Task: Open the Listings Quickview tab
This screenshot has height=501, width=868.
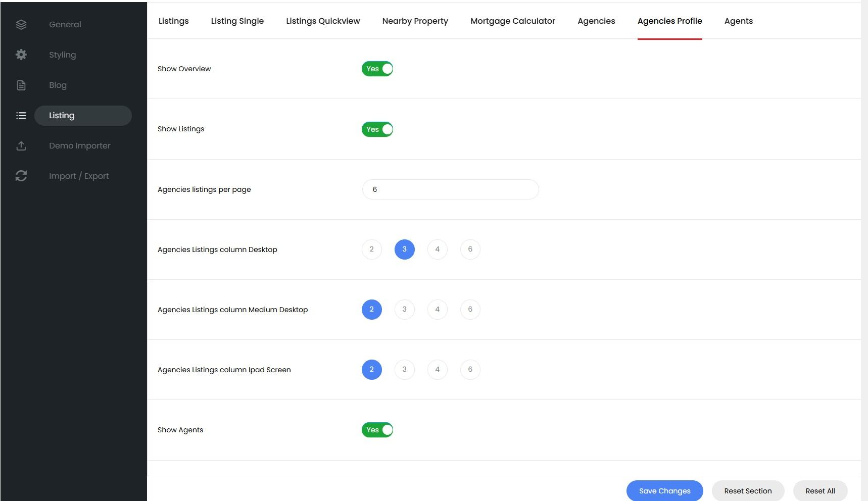Action: pyautogui.click(x=323, y=21)
